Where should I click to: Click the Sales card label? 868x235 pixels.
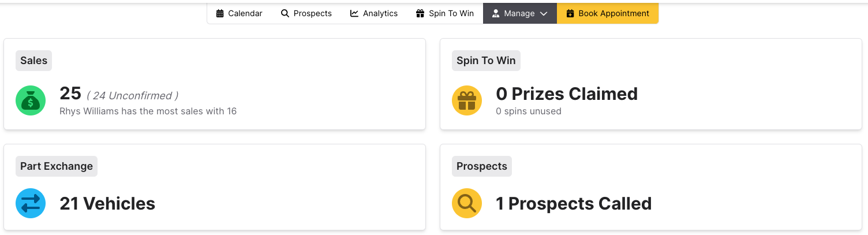[x=33, y=61]
